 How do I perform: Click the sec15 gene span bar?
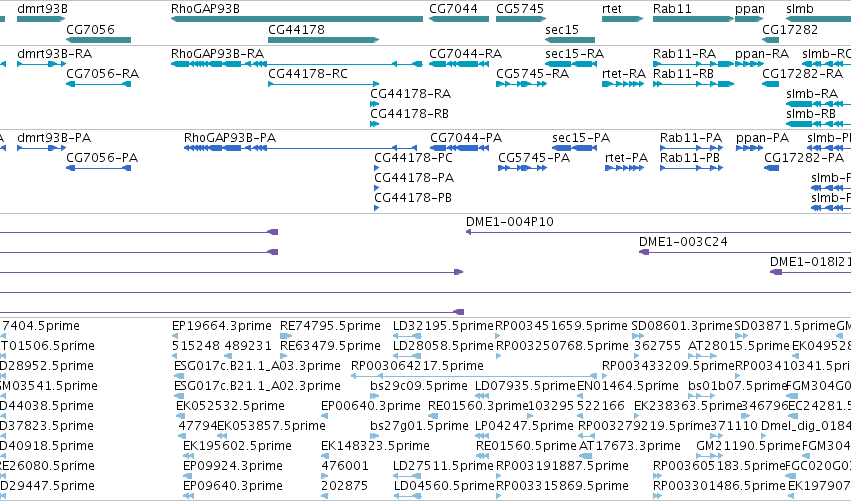click(x=570, y=40)
